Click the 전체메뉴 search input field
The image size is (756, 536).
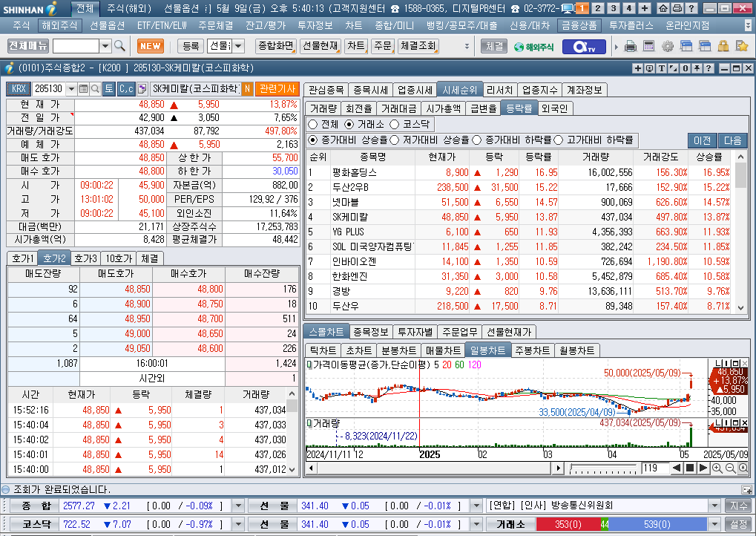click(x=76, y=46)
